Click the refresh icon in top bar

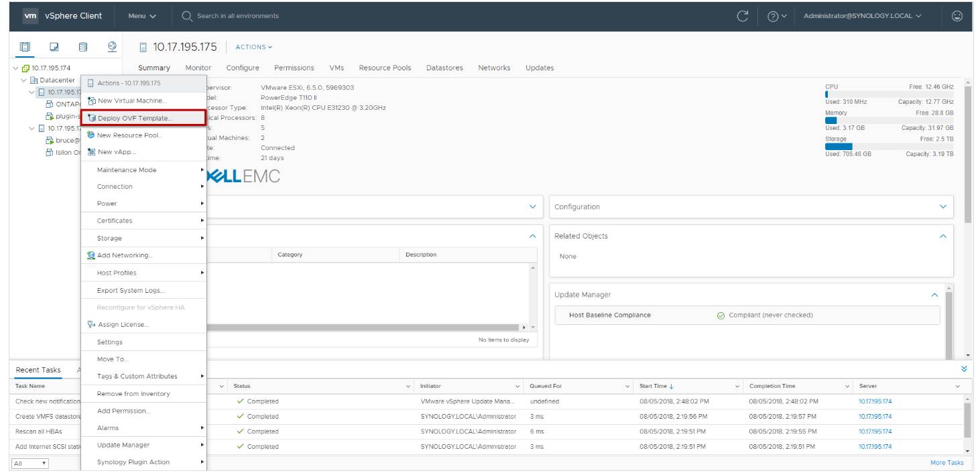coord(742,16)
